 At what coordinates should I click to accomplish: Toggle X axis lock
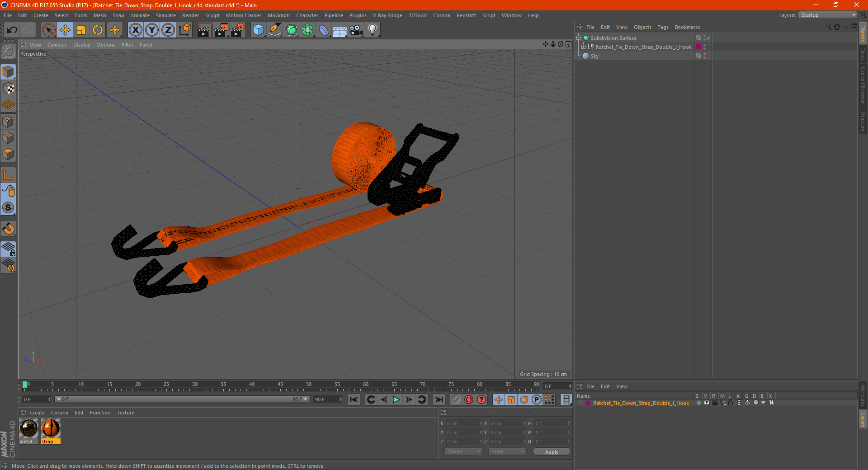click(135, 30)
